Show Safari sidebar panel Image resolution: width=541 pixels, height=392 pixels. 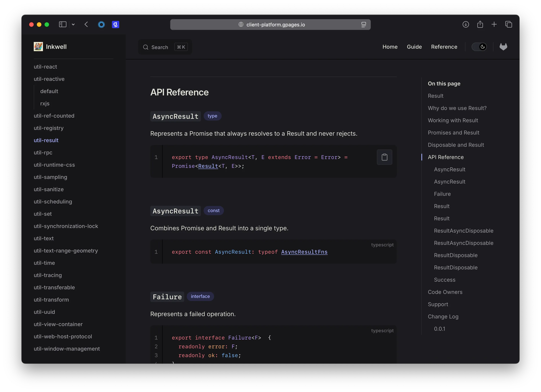coord(62,24)
